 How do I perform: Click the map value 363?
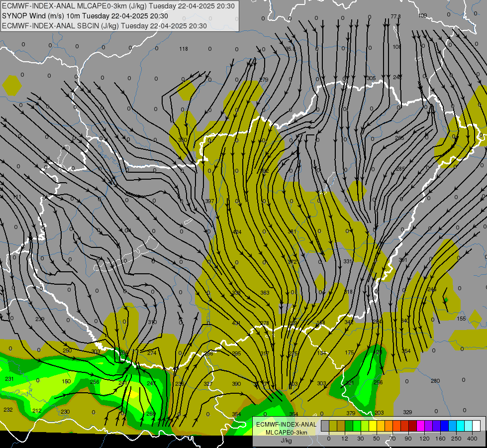265,293
